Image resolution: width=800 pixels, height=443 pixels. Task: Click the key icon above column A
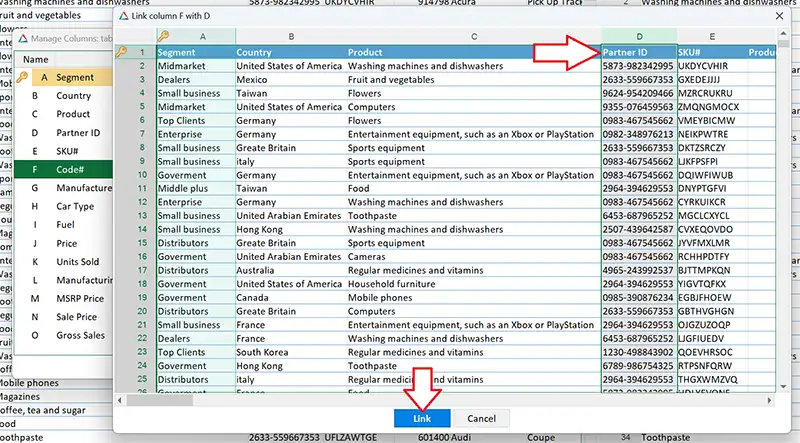coord(163,36)
